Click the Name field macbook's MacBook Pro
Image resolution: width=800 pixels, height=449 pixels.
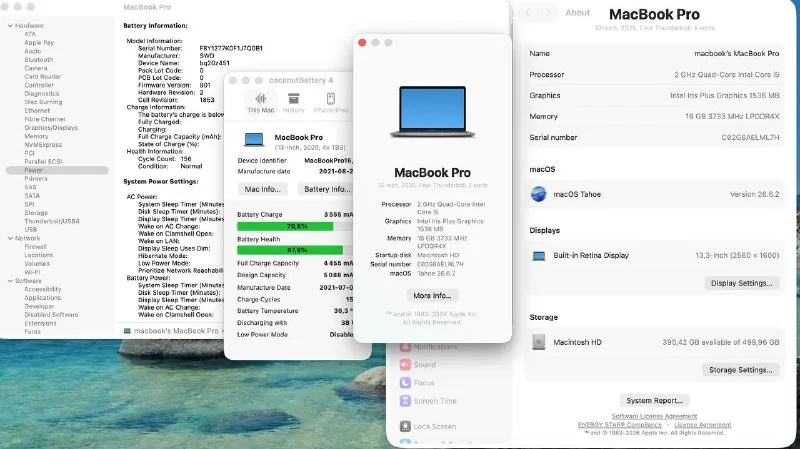pyautogui.click(x=736, y=54)
